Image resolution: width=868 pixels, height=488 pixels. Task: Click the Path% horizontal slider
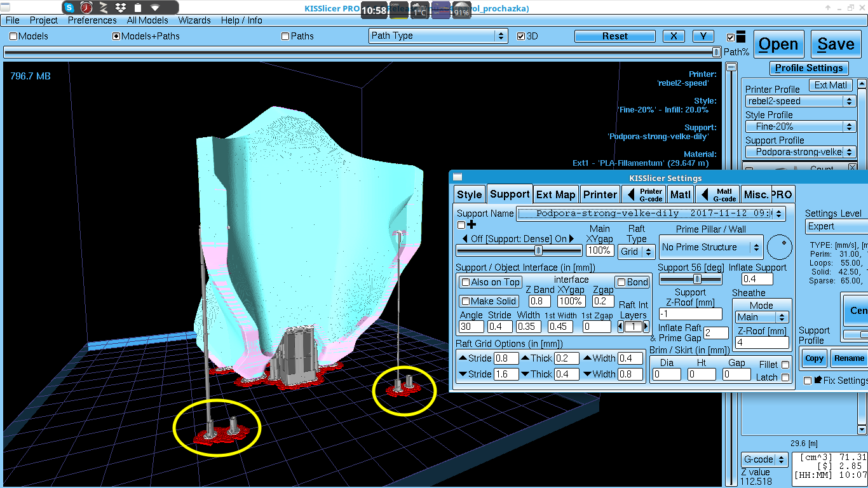point(362,52)
